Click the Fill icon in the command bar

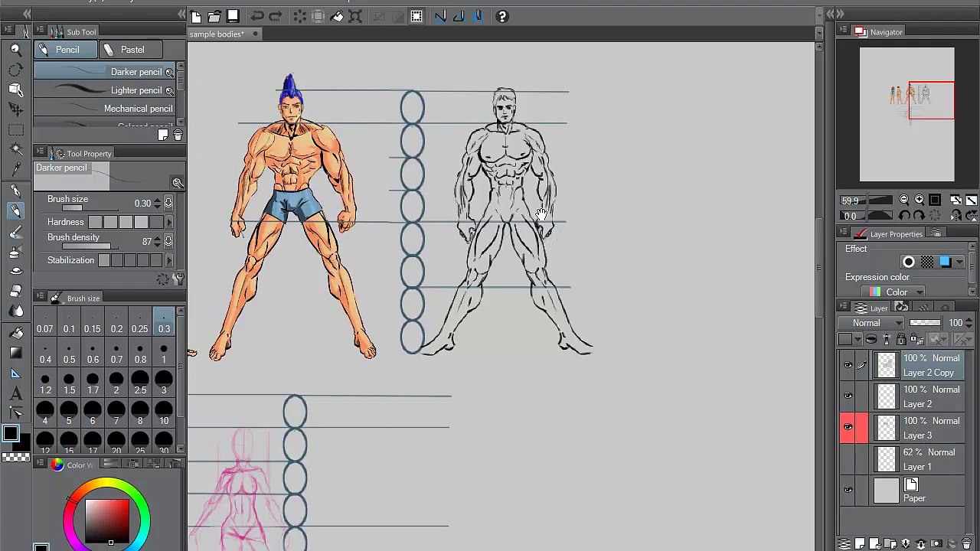pos(337,16)
